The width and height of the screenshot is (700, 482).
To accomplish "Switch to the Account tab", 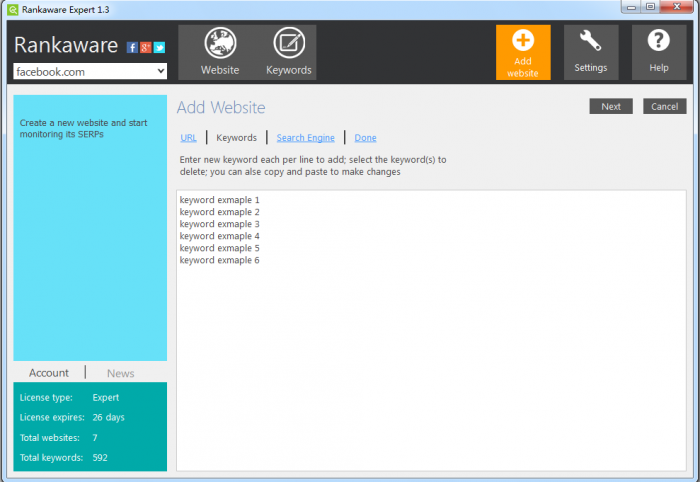I will (x=49, y=373).
